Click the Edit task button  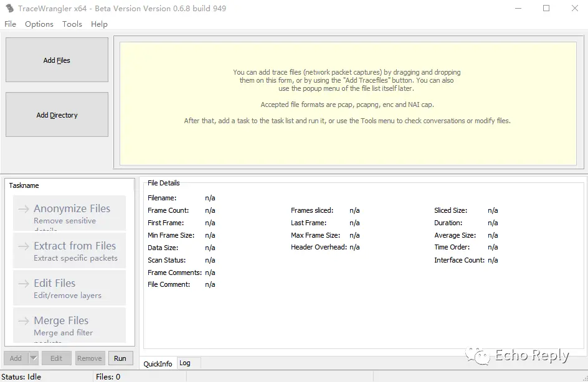pyautogui.click(x=56, y=358)
